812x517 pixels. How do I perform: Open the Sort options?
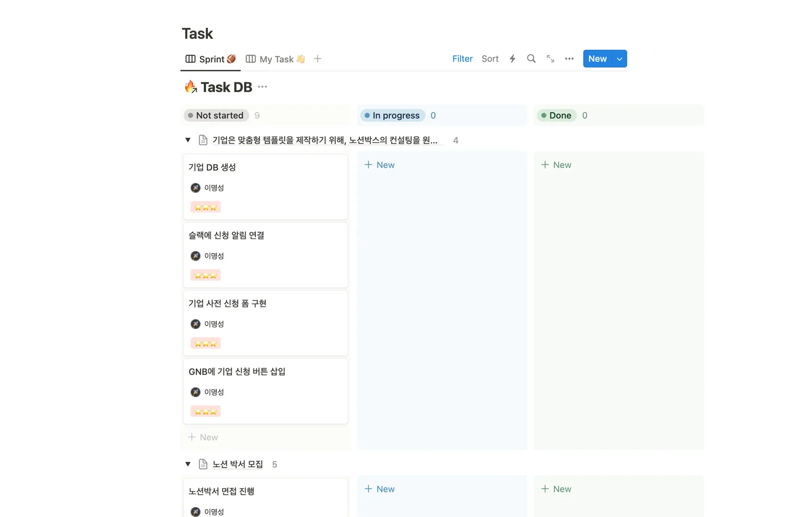click(x=490, y=58)
